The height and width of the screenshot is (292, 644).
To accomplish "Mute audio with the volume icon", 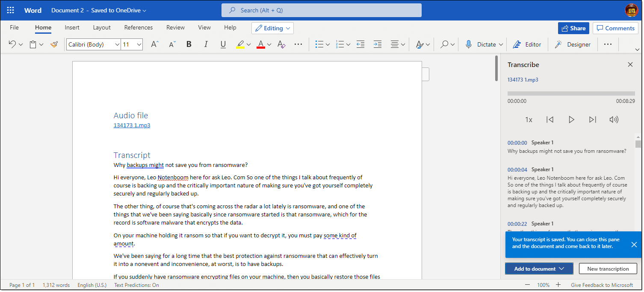I will (x=614, y=120).
